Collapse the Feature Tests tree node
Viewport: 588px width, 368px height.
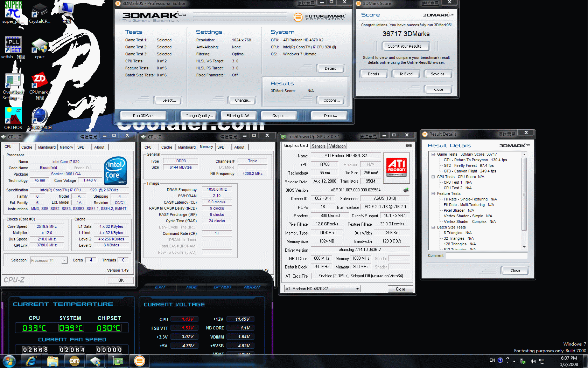click(433, 193)
